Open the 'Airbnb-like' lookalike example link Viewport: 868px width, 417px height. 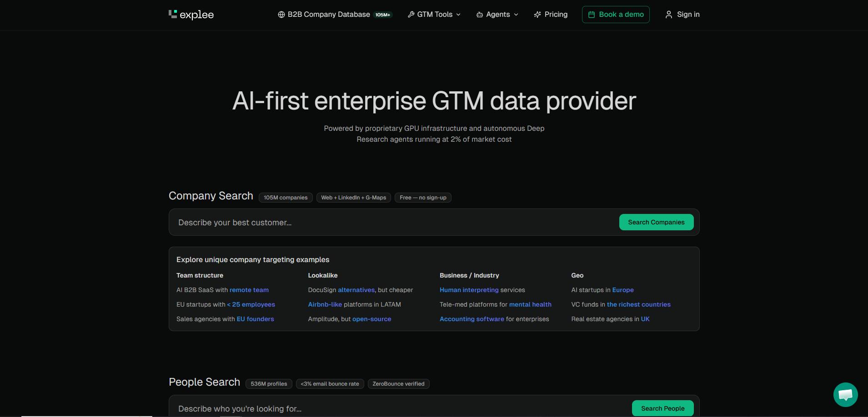click(325, 304)
